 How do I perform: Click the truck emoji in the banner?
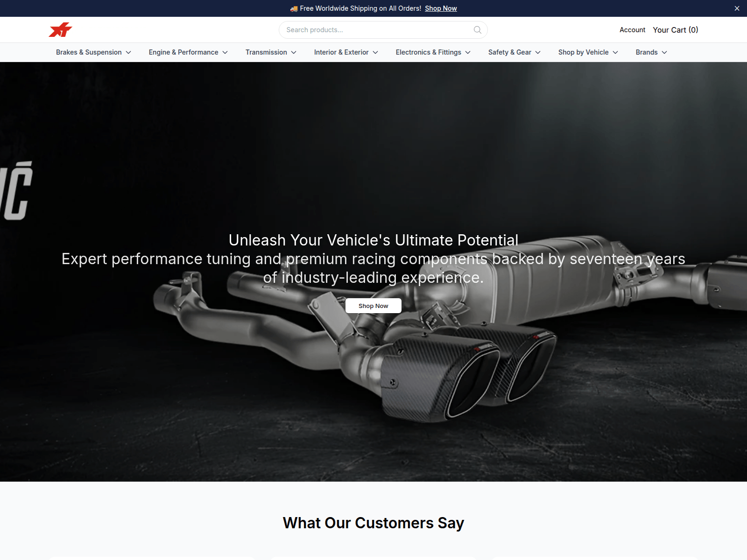[294, 8]
